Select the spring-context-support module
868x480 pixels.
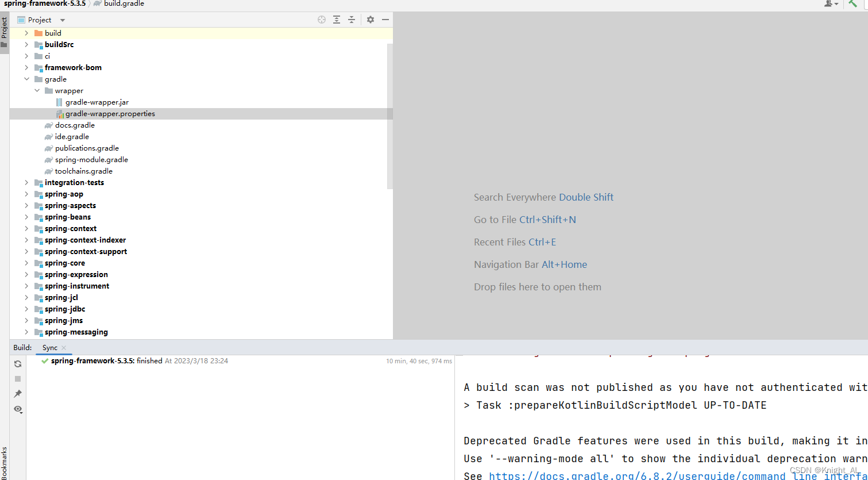tap(86, 252)
